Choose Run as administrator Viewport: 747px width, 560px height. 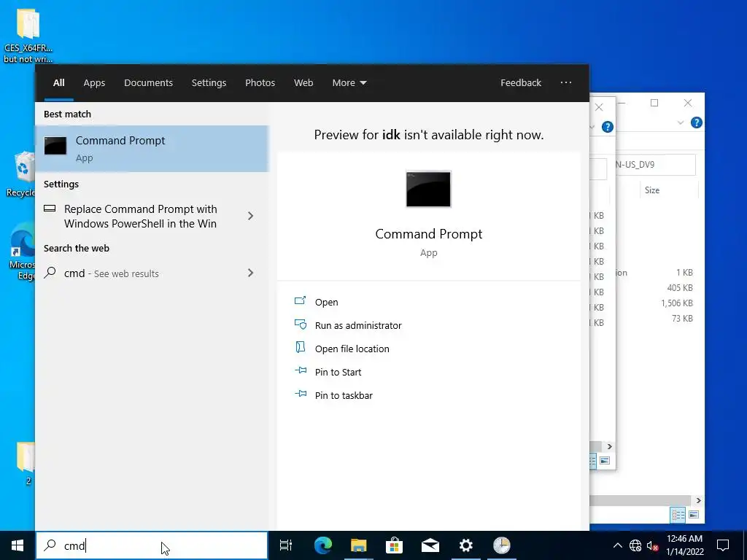pos(357,325)
